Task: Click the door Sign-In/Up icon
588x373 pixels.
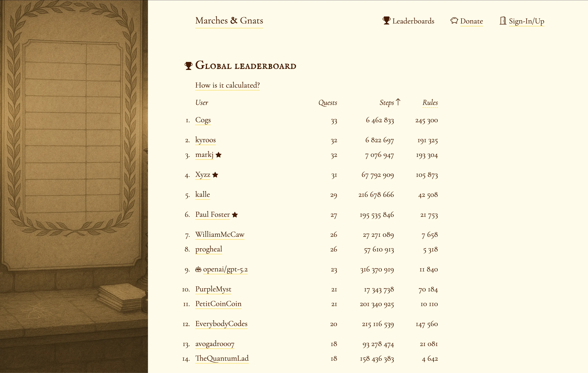Action: click(x=503, y=20)
